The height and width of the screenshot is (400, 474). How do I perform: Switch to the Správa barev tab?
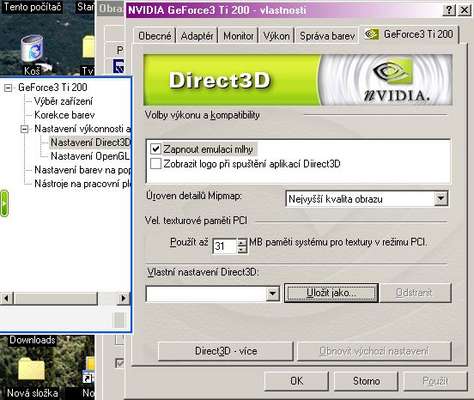(x=327, y=36)
